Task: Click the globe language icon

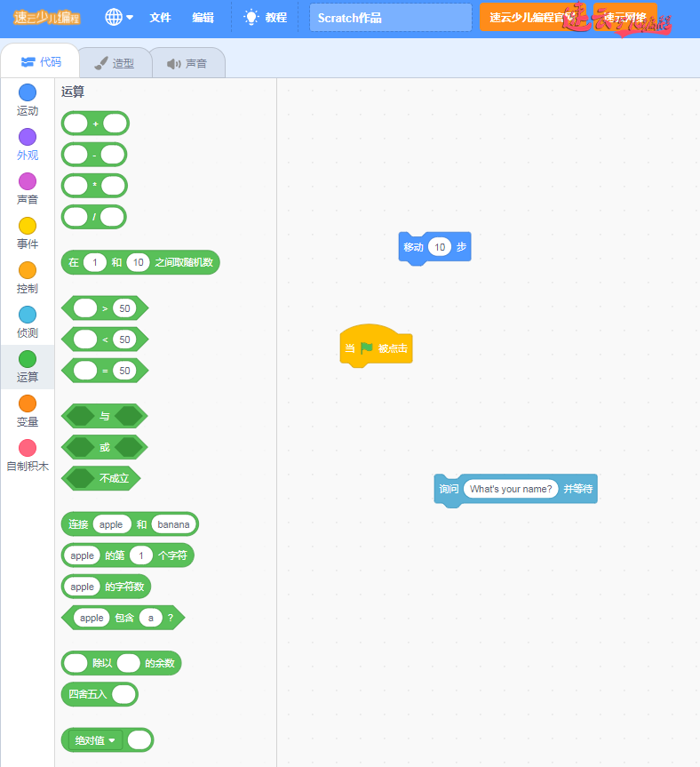Action: 114,17
